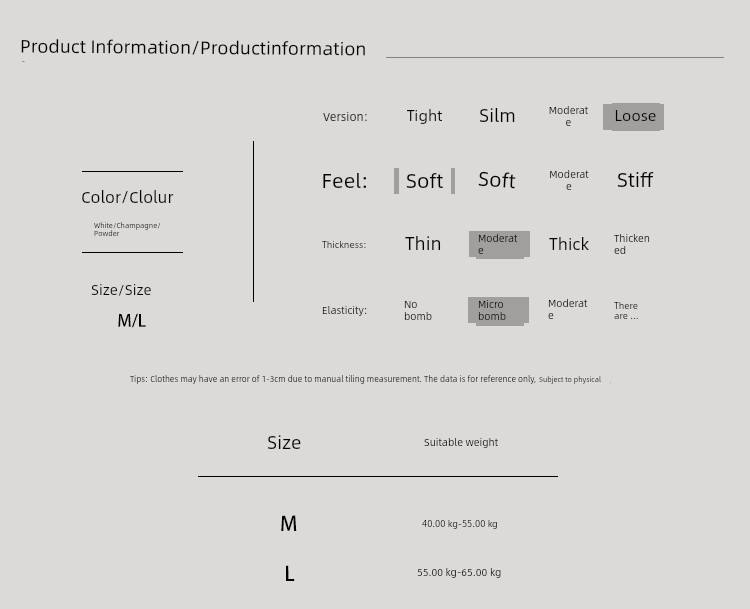
Task: Select the highlighted "Micro bomb" elasticity option
Action: tap(497, 310)
